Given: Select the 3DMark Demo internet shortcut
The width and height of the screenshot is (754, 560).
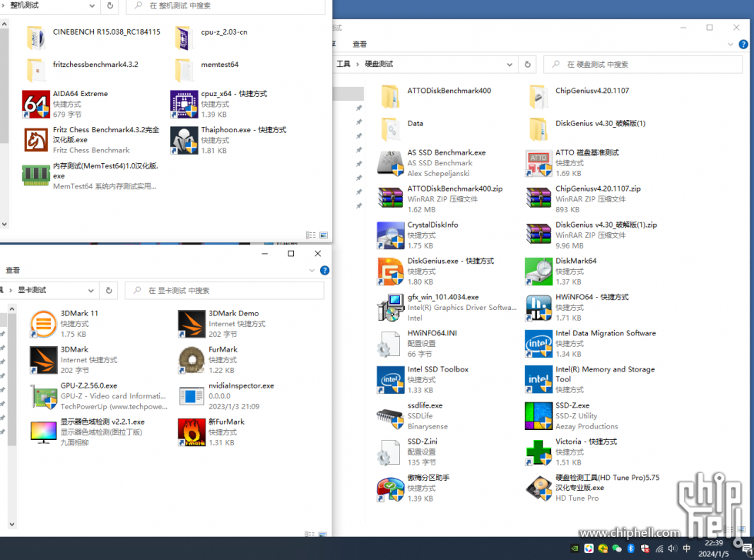Looking at the screenshot, I should 192,324.
